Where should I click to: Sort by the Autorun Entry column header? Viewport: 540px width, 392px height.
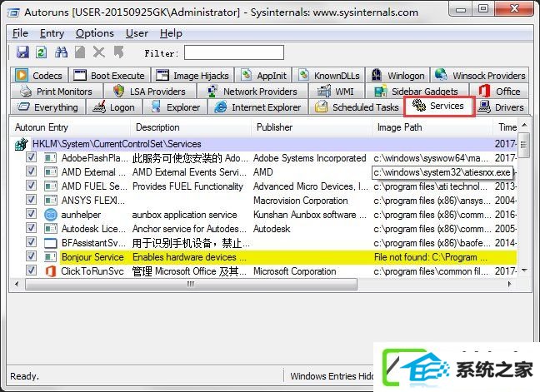coord(71,127)
